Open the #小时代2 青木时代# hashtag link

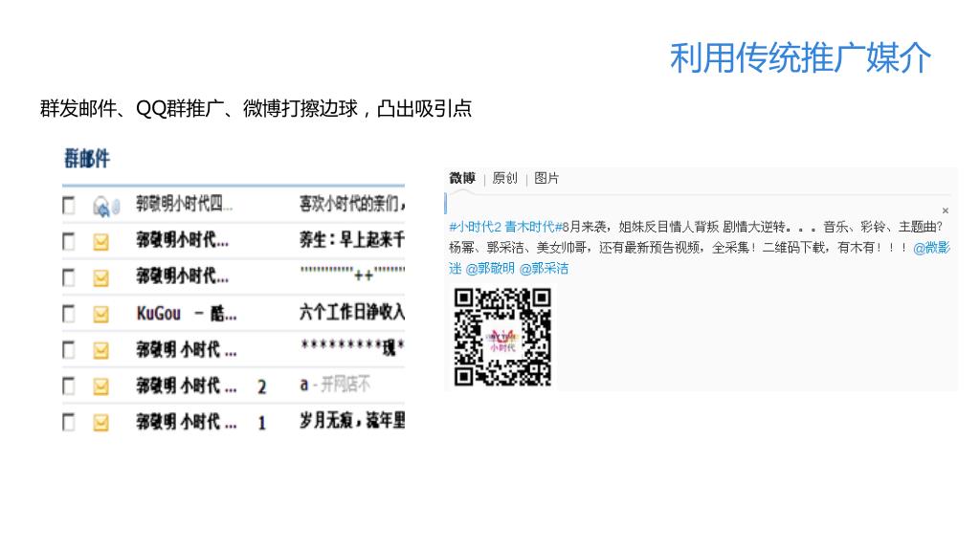(x=505, y=227)
